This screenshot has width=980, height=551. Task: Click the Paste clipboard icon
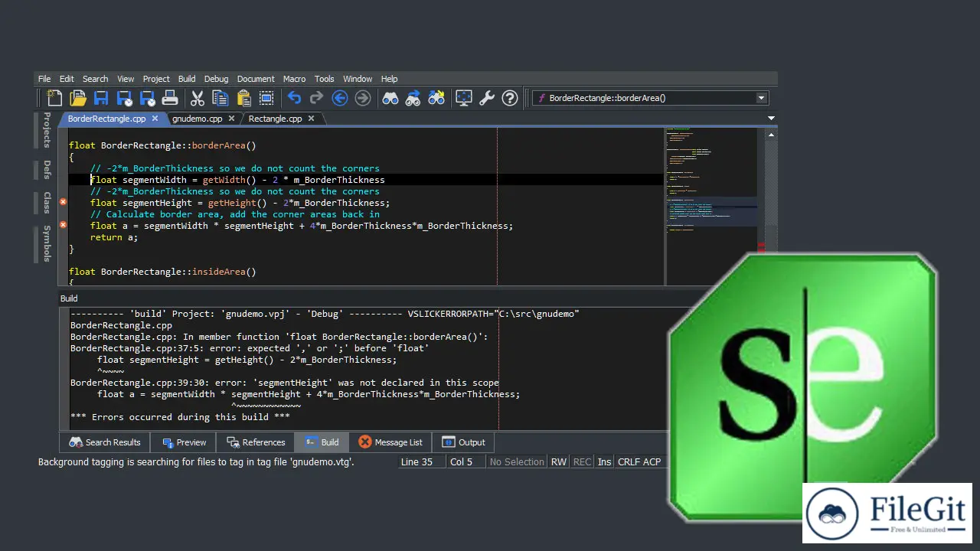(243, 98)
